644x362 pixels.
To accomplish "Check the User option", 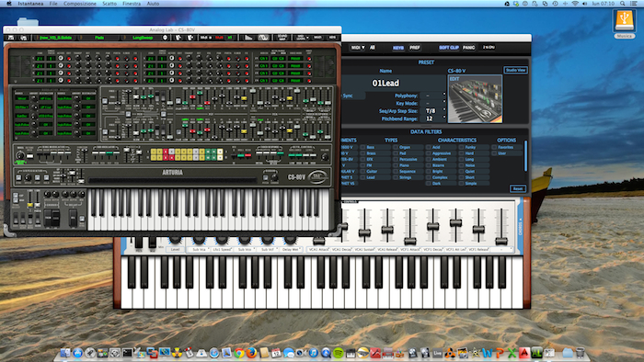I will click(494, 153).
